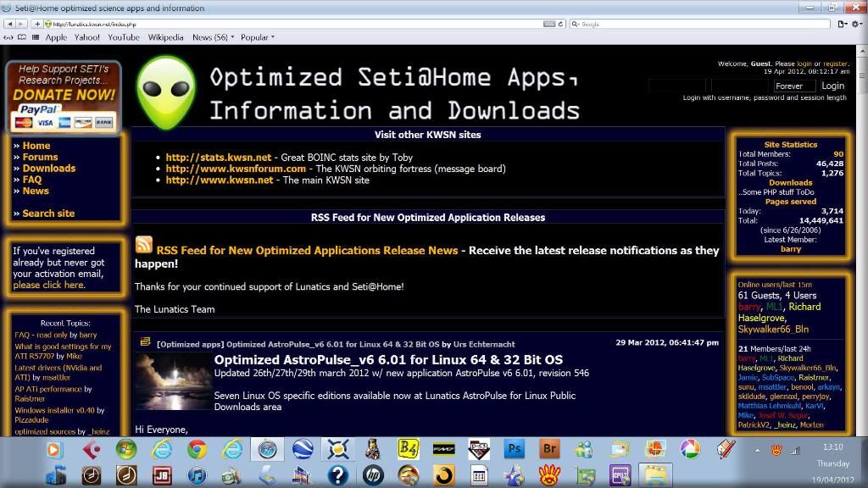Open the Apple bookmark
This screenshot has height=488, width=868.
pyautogui.click(x=56, y=37)
